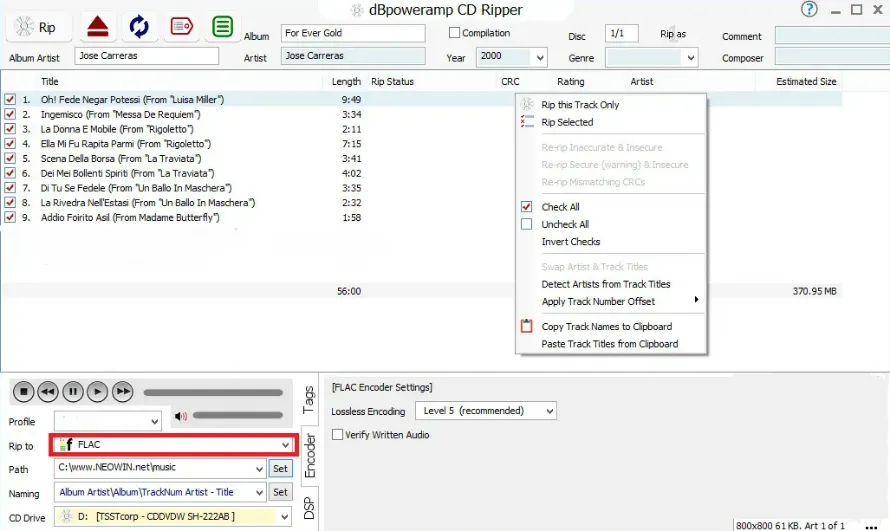This screenshot has width=890, height=531.
Task: Refresh the disc using the blue arrows icon
Action: tap(139, 26)
